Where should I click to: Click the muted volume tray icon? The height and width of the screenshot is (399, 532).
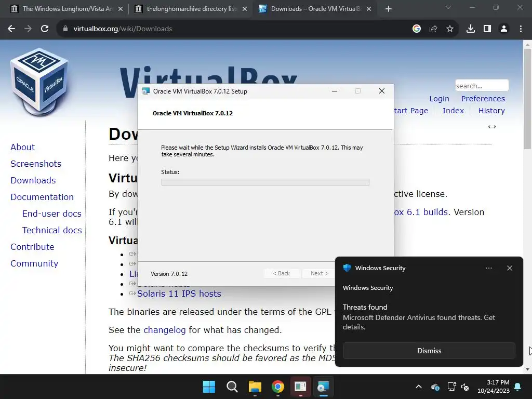[x=465, y=387]
